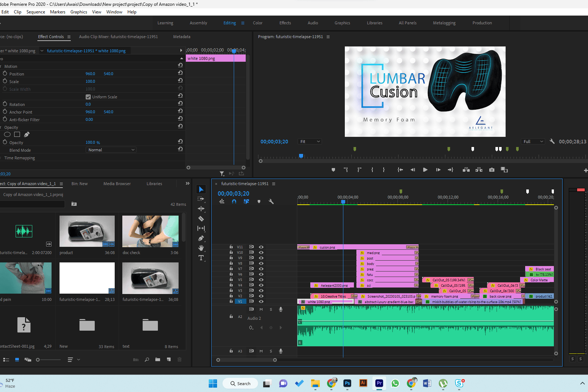Click the Export Frame camera icon
The width and height of the screenshot is (588, 392).
(492, 170)
